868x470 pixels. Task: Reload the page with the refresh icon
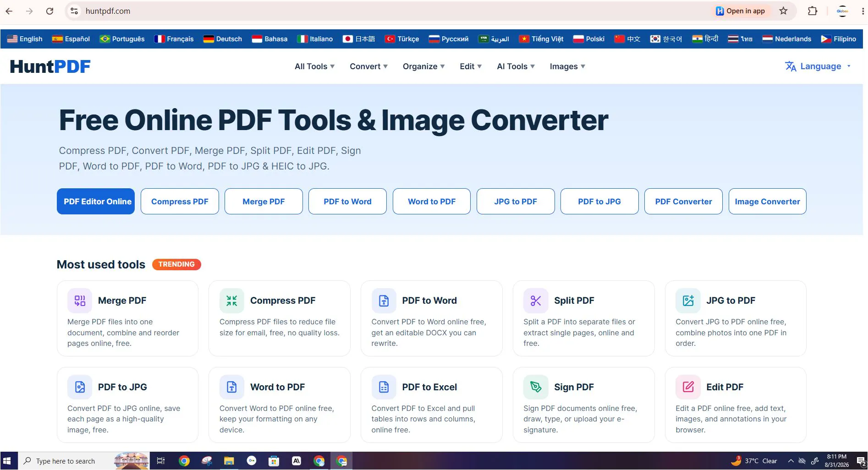click(50, 11)
